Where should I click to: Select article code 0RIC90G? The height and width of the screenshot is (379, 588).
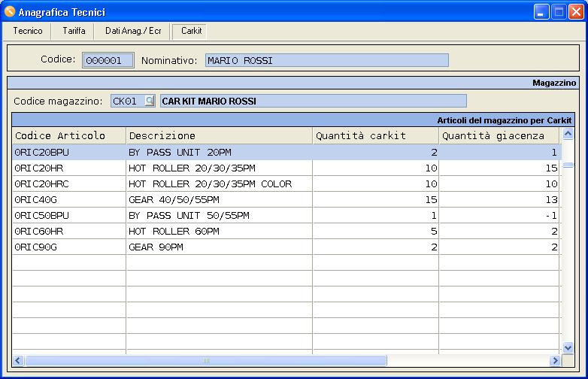tap(35, 247)
